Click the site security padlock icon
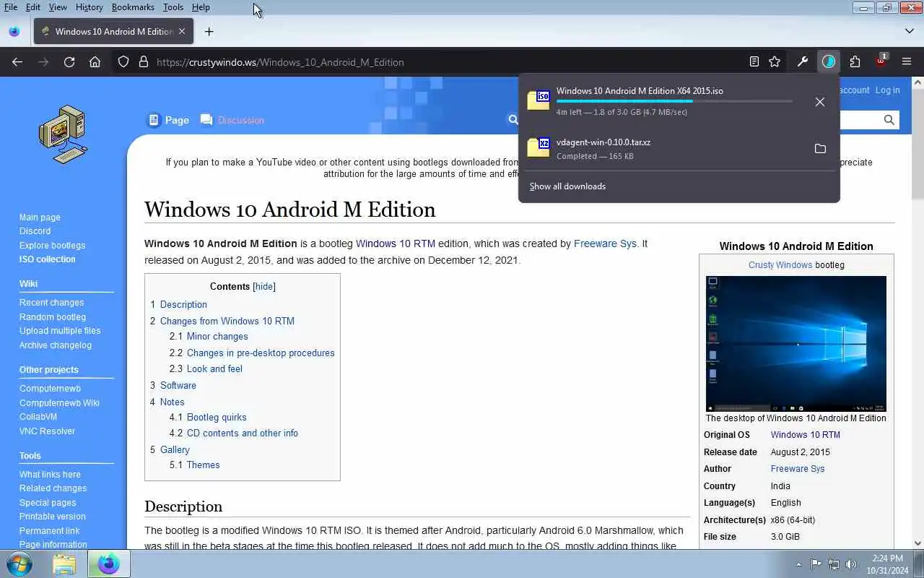This screenshot has width=924, height=578. point(143,62)
